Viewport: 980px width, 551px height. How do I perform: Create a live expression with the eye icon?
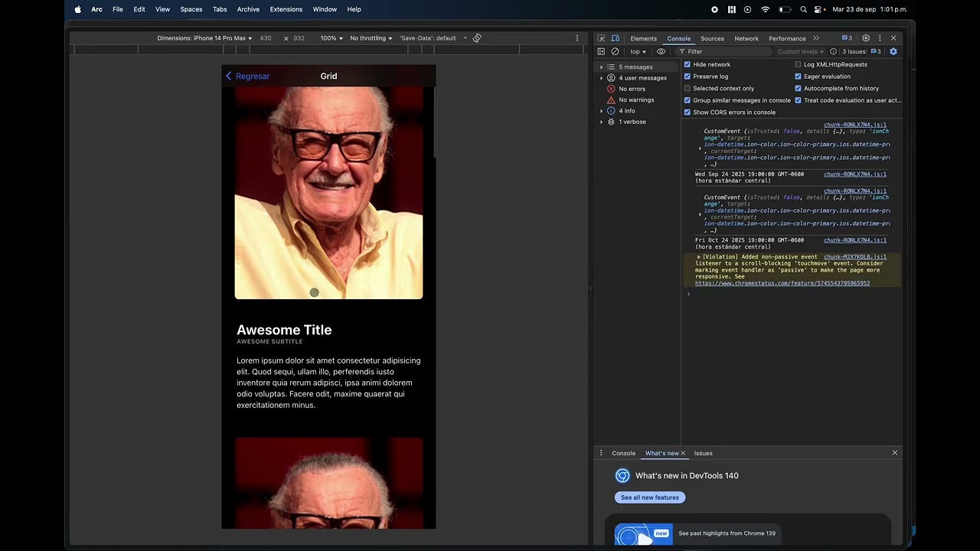tap(661, 51)
